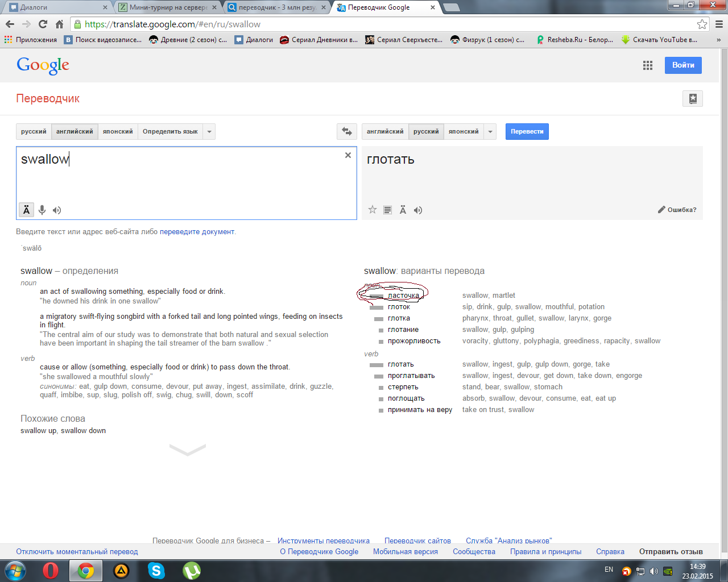Click the swap languages arrows icon
Image resolution: width=728 pixels, height=582 pixels.
[x=347, y=131]
